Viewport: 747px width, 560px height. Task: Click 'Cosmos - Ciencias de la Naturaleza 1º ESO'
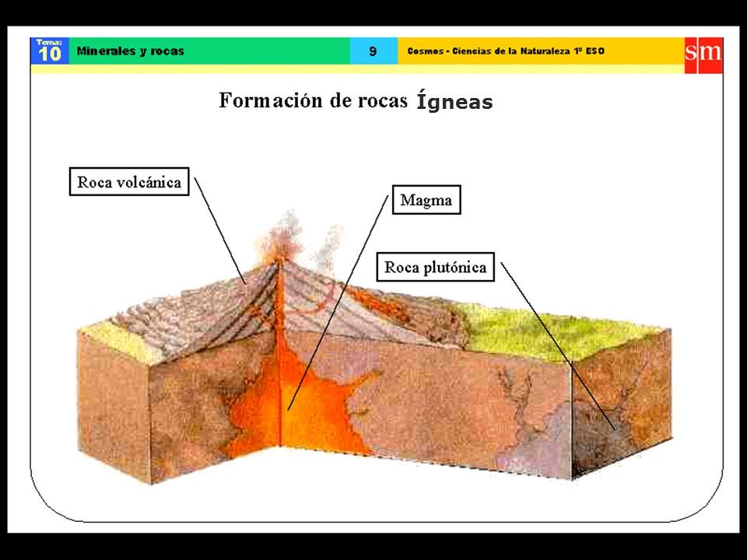click(506, 51)
